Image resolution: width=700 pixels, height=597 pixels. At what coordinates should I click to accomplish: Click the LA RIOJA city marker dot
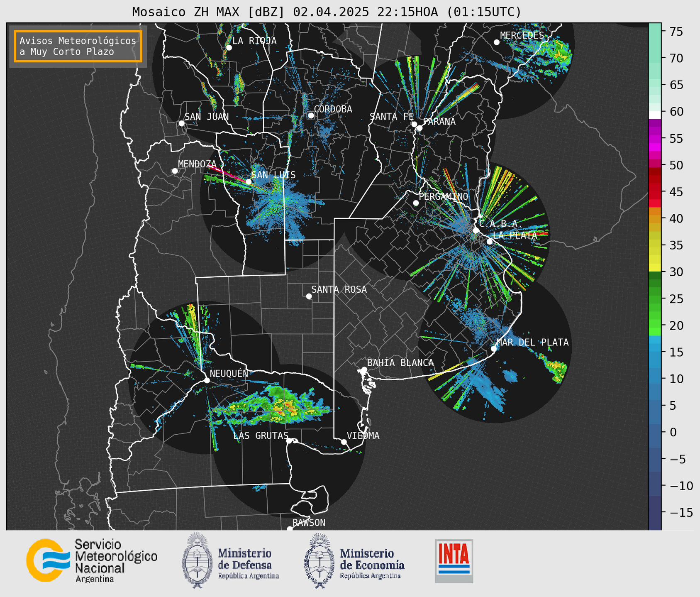pyautogui.click(x=229, y=48)
